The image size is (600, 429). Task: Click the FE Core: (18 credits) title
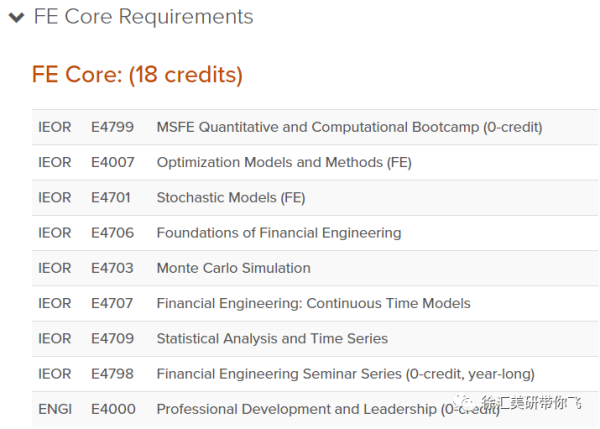137,74
